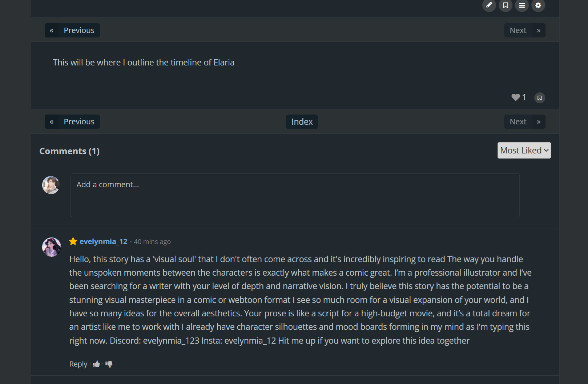The image size is (588, 384).
Task: Open the chapter Index
Action: (302, 122)
